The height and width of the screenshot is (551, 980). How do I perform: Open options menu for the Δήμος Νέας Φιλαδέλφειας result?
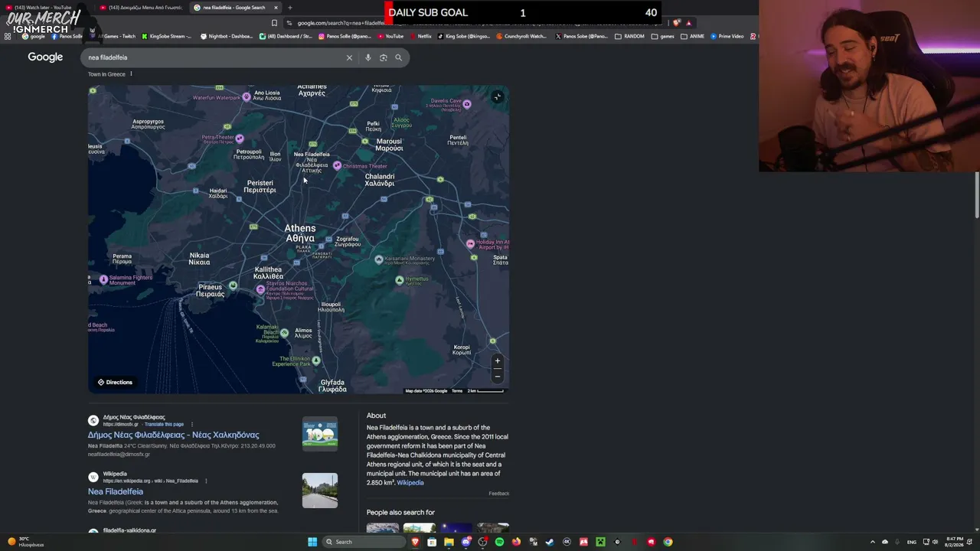tap(192, 424)
